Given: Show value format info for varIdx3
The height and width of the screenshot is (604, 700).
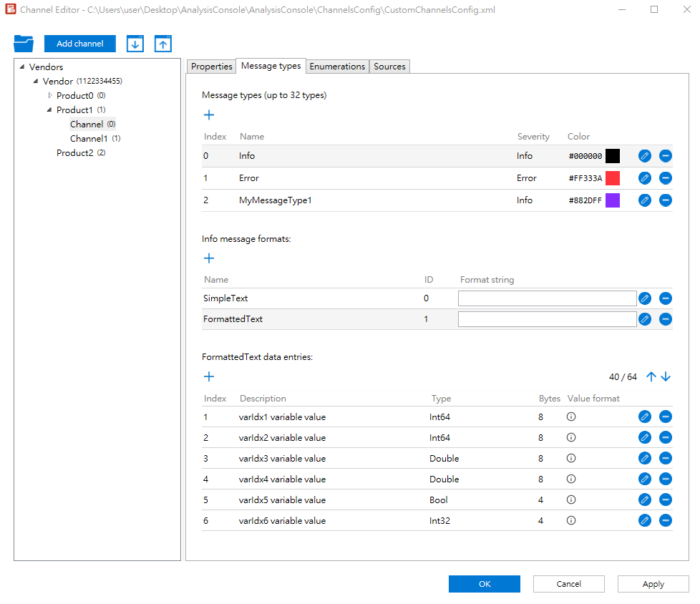Looking at the screenshot, I should pos(571,459).
